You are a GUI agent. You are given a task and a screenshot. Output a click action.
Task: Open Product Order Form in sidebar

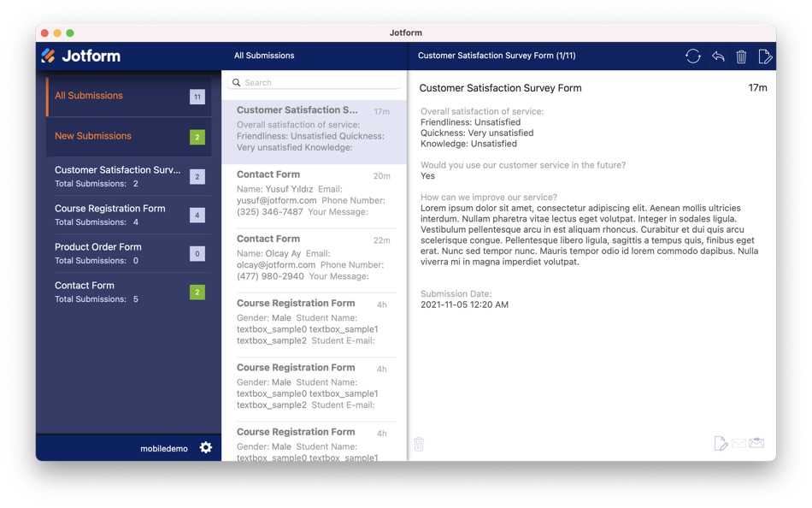(128, 253)
